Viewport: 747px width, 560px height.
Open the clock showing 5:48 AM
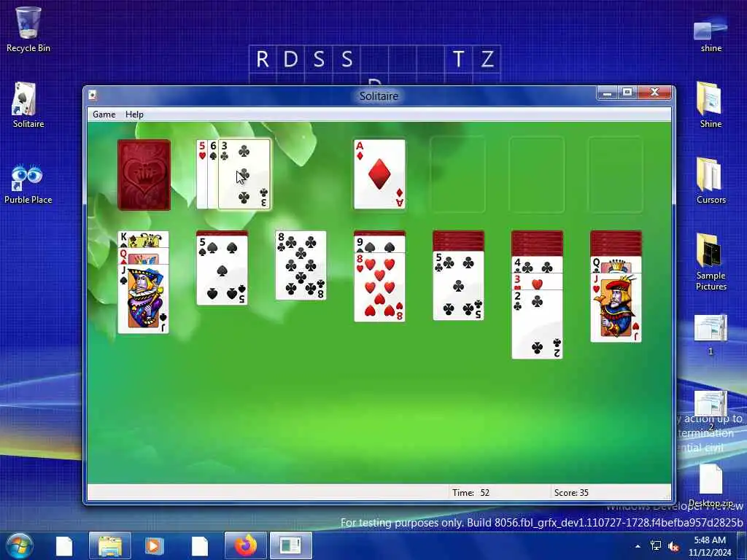(710, 545)
